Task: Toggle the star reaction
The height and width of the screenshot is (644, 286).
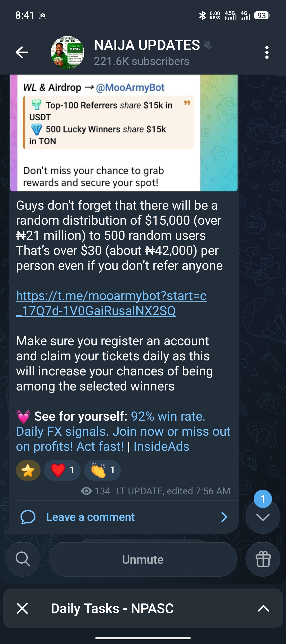Action: [28, 470]
